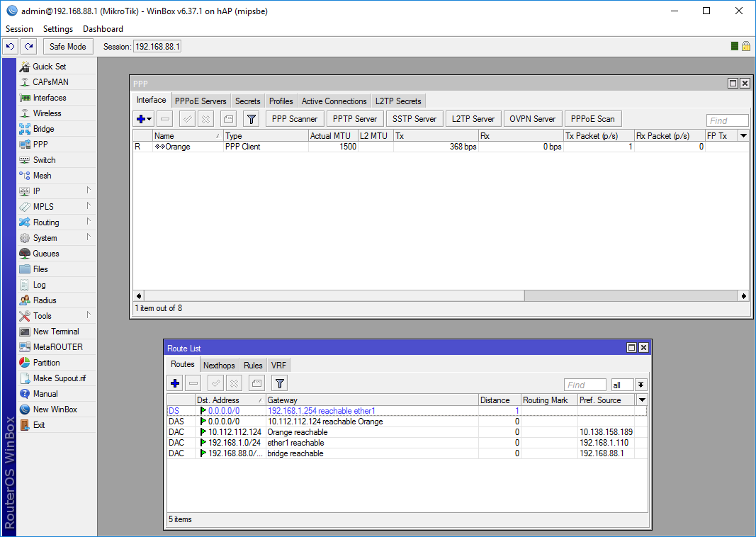Click the filter icon in the PPP window
The height and width of the screenshot is (537, 756).
tap(252, 118)
